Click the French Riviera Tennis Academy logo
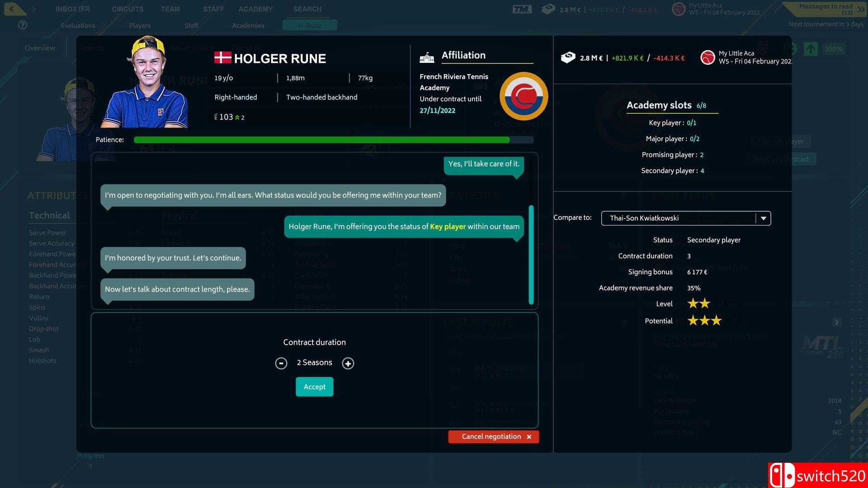The height and width of the screenshot is (488, 868). (x=524, y=96)
